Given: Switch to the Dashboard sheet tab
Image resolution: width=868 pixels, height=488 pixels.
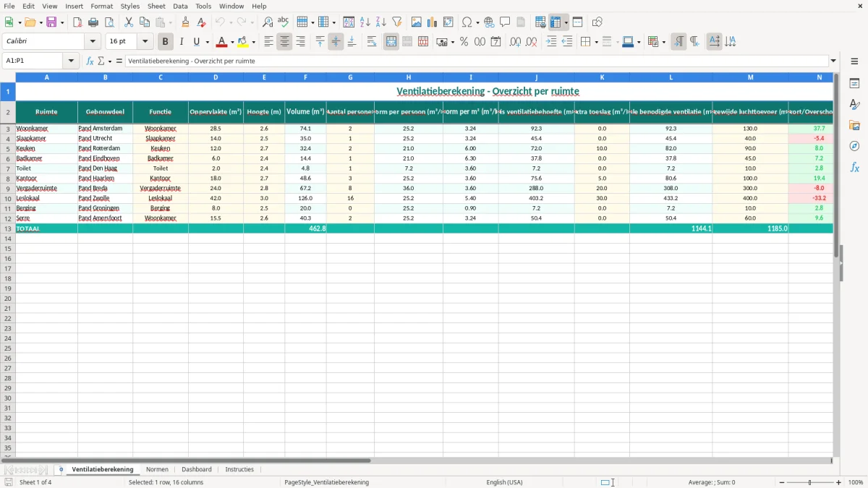Looking at the screenshot, I should pyautogui.click(x=197, y=469).
